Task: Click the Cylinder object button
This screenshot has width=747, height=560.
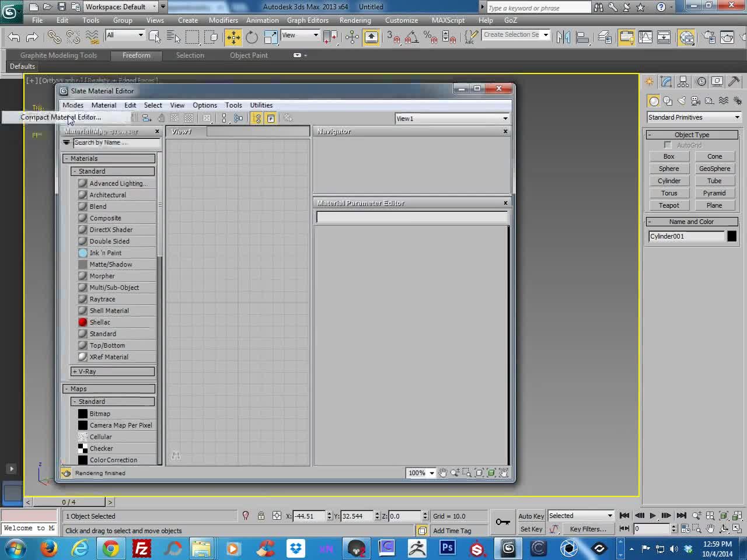Action: coord(669,181)
